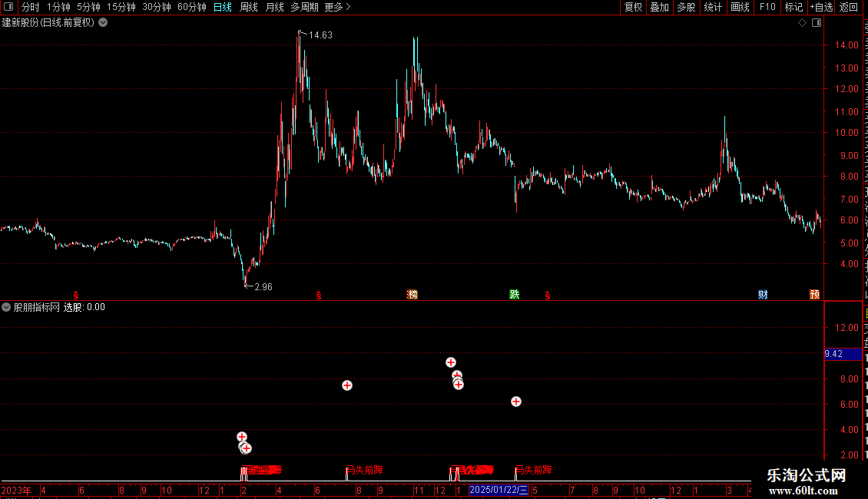The height and width of the screenshot is (499, 868).
Task: Click the 返回 back button
Action: click(x=849, y=7)
